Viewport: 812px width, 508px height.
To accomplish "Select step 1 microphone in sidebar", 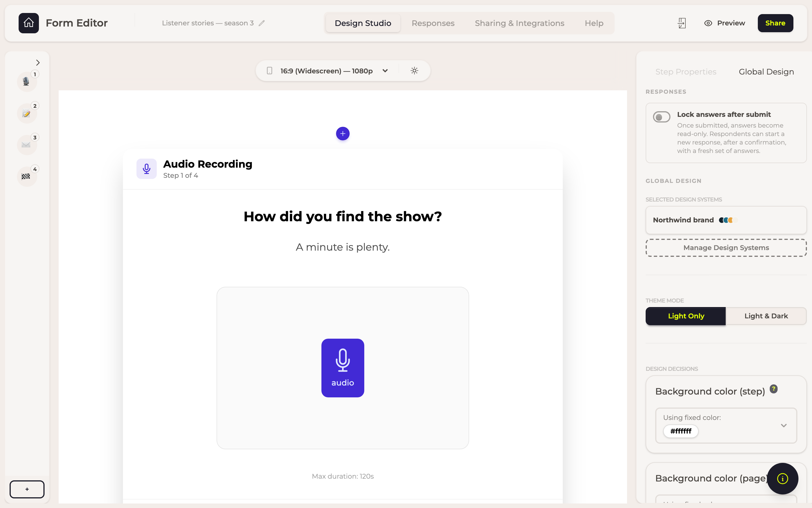I will click(27, 81).
